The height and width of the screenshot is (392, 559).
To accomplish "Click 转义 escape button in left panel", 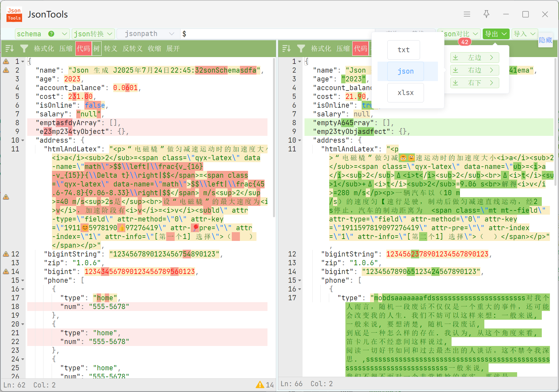I will 111,49.
